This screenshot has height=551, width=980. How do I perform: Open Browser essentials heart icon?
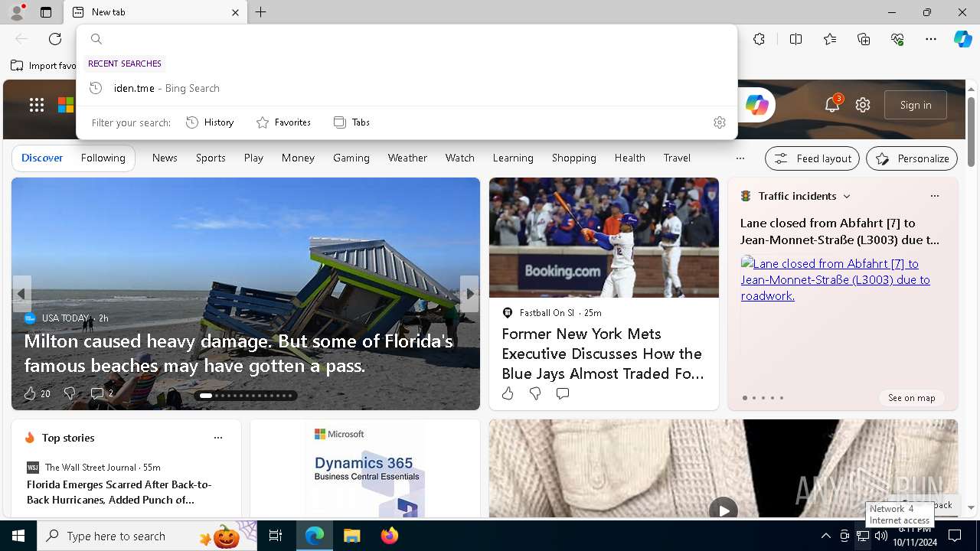tap(897, 39)
